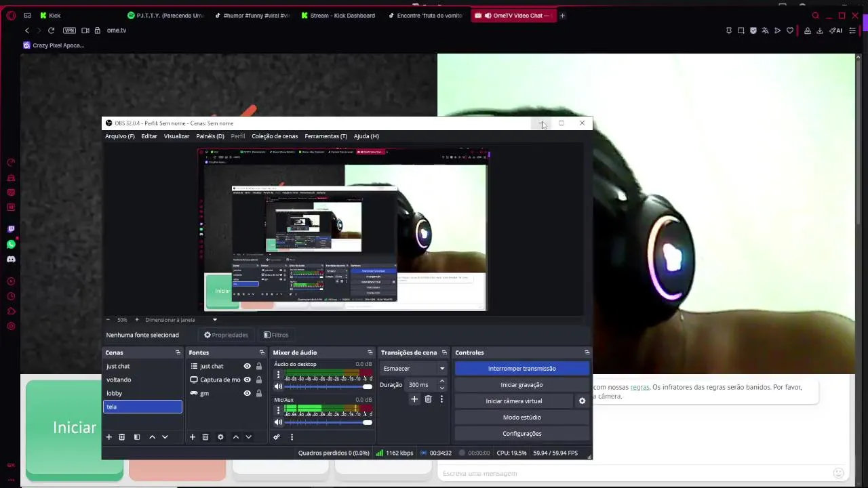The width and height of the screenshot is (868, 488).
Task: Mute the Mic/Aux speaker icon
Action: (x=278, y=422)
